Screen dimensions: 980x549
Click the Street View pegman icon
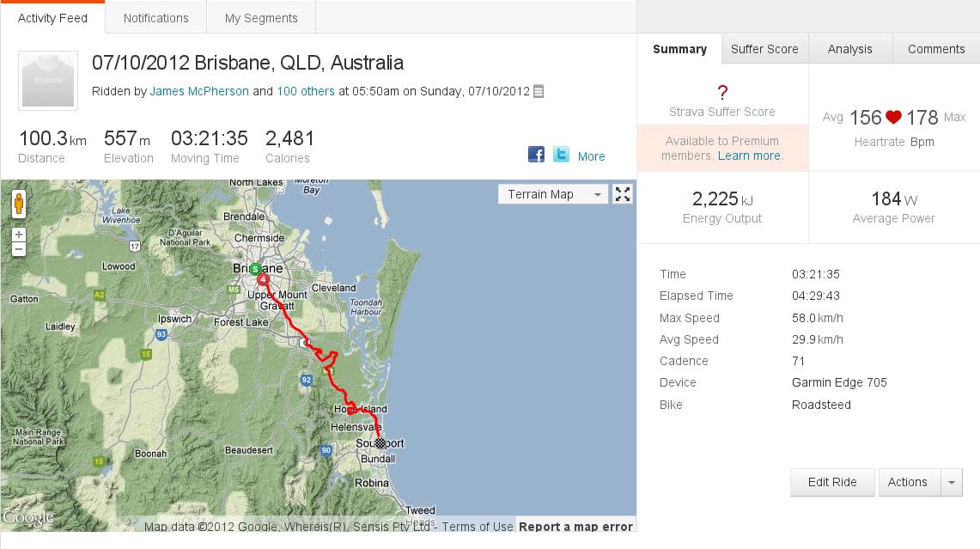pos(19,204)
